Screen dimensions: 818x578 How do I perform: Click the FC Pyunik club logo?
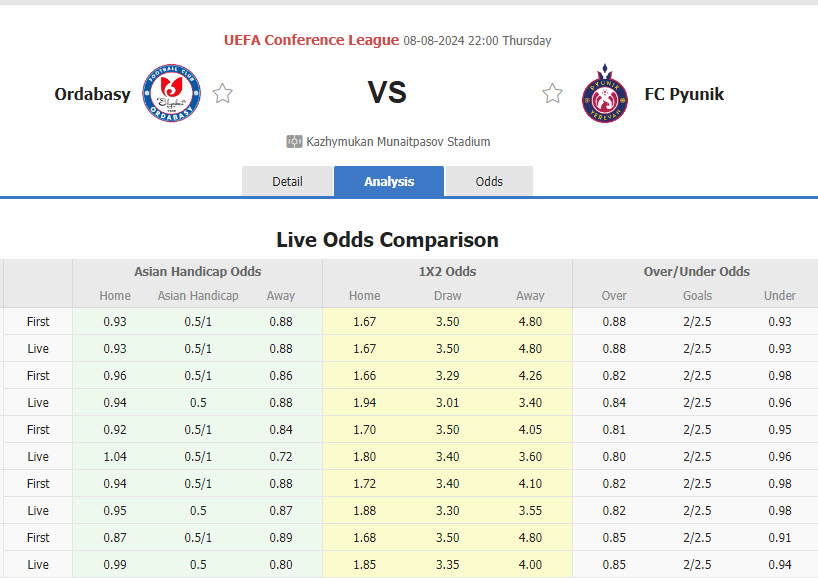tap(603, 94)
